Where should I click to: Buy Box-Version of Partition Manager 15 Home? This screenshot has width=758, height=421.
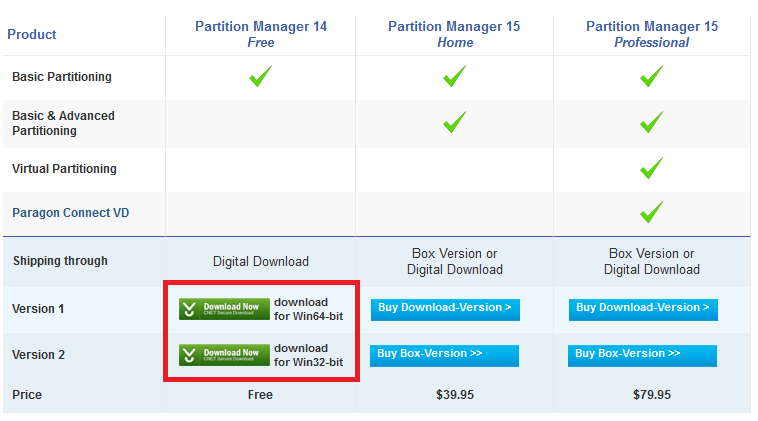coord(444,355)
